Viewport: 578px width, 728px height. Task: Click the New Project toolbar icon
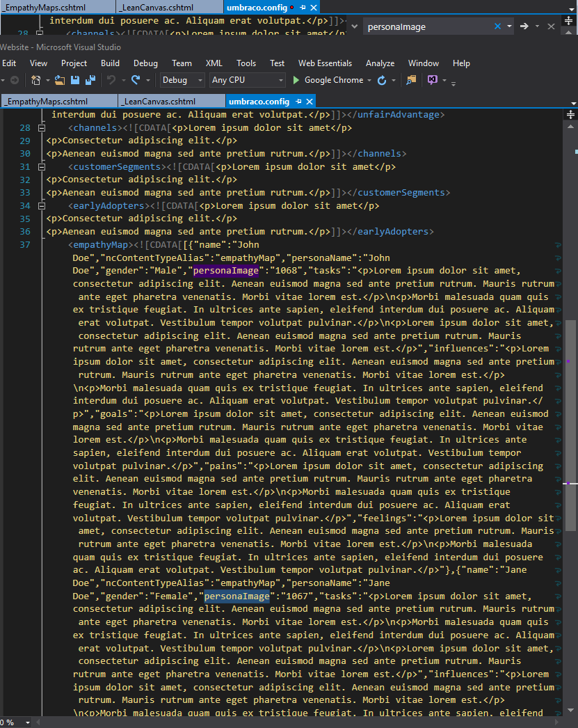[x=35, y=80]
